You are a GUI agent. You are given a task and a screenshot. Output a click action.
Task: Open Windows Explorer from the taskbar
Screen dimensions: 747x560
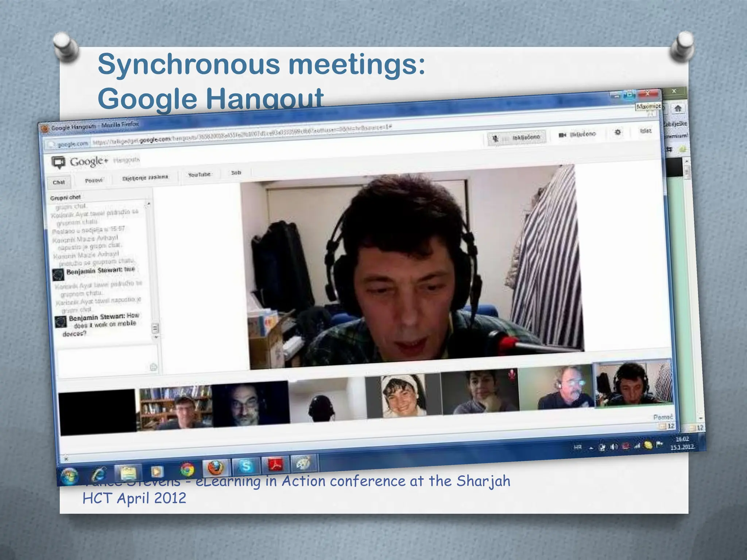pos(127,473)
